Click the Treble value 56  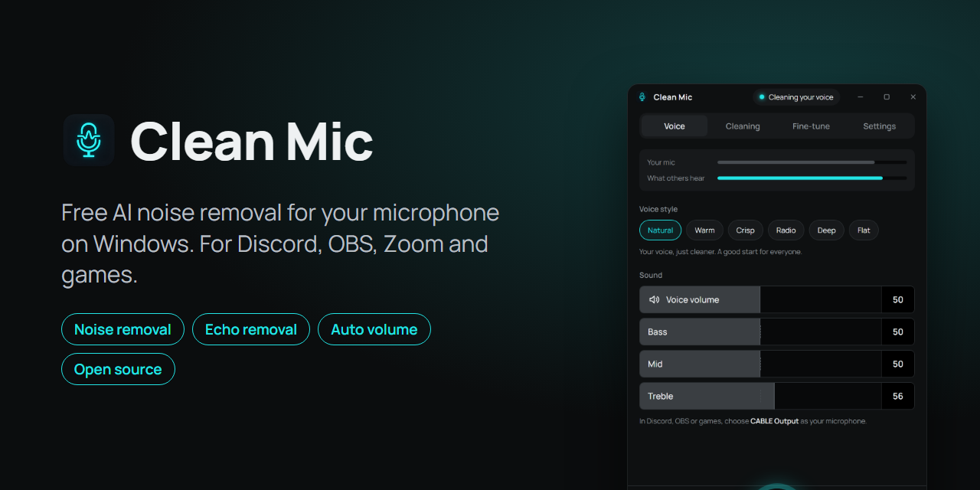898,396
